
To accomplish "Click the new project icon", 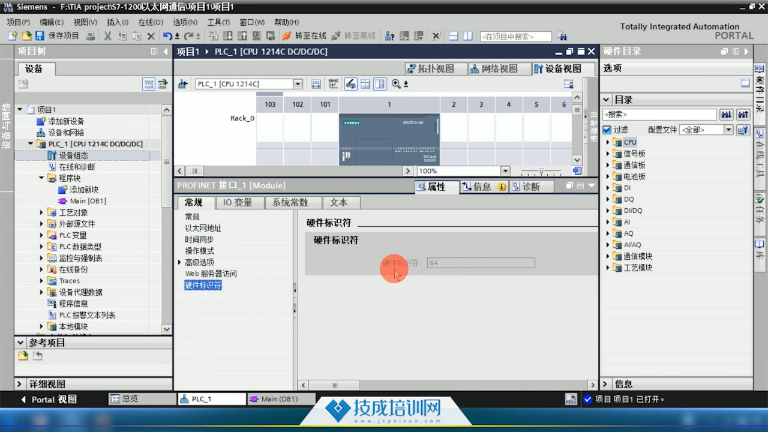I will (13, 36).
